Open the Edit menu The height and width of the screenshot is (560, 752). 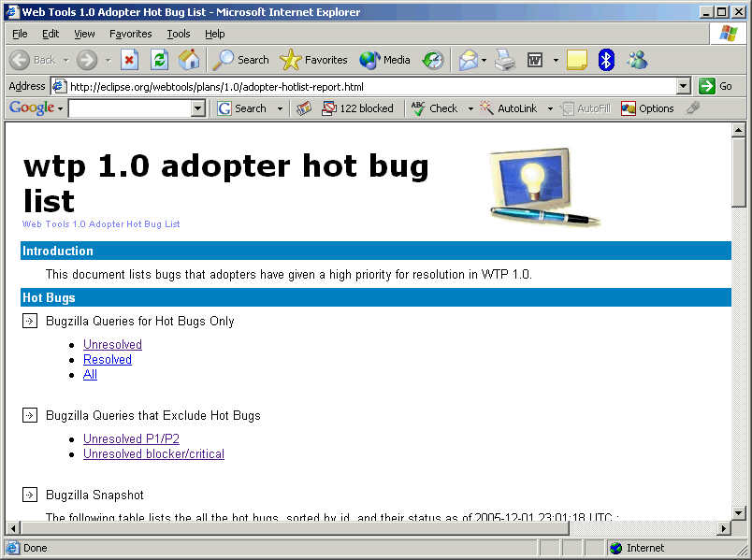[x=51, y=34]
